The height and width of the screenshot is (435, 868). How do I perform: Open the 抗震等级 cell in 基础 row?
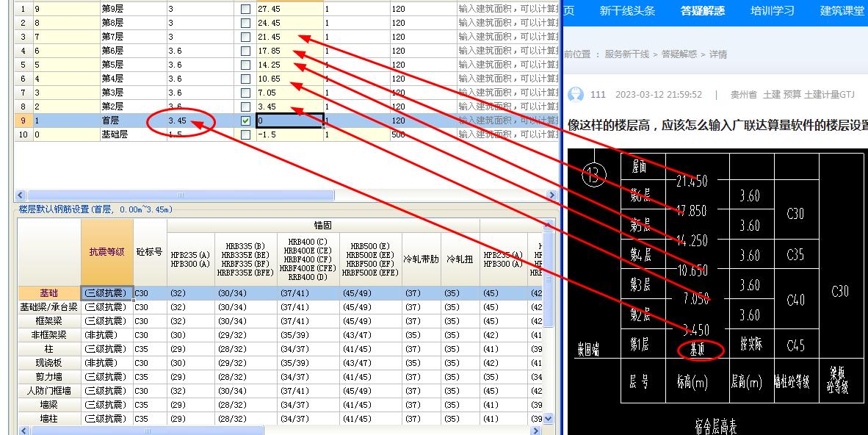106,293
